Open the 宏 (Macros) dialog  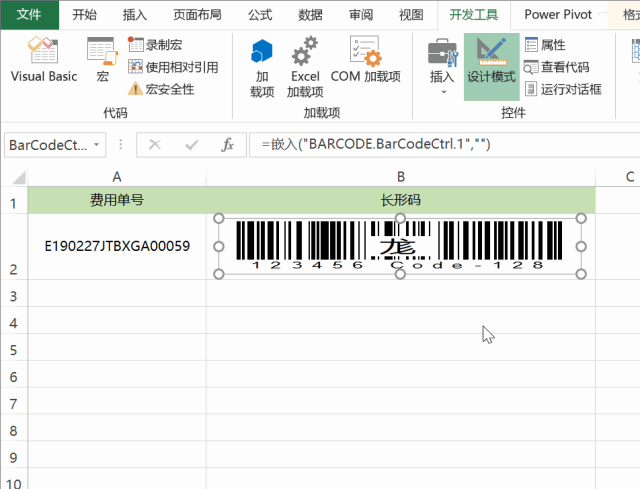[x=102, y=60]
